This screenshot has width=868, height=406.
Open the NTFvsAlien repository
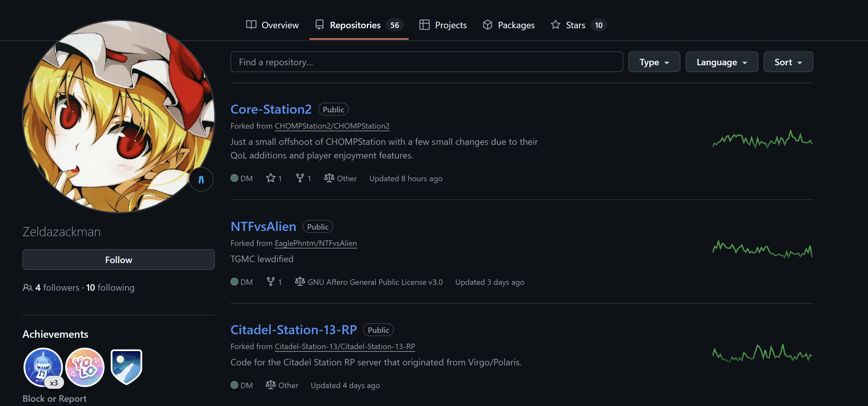click(263, 226)
